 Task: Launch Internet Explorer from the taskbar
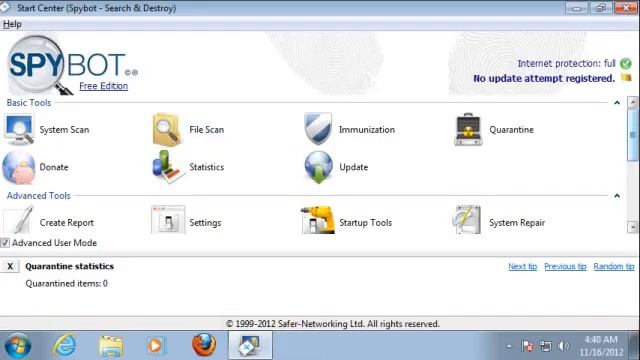tap(64, 346)
